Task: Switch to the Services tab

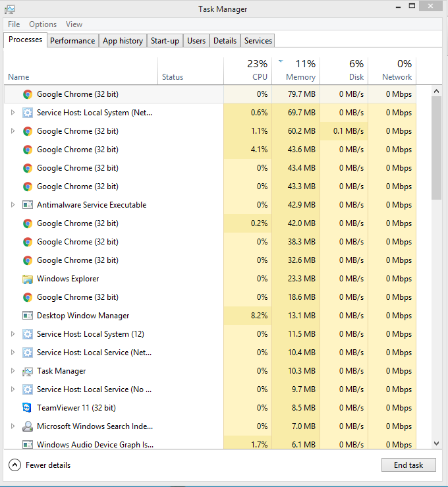Action: [x=258, y=41]
